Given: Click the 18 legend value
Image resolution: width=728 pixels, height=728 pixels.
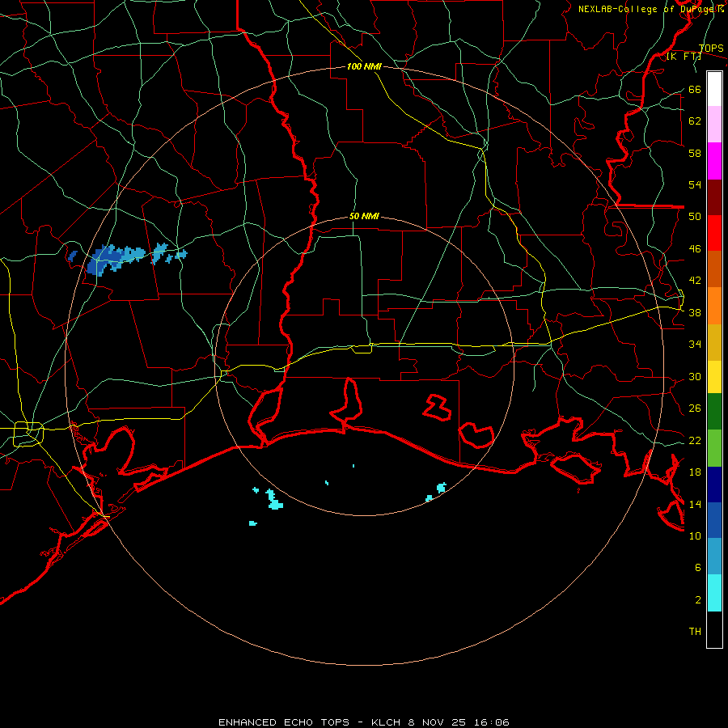Looking at the screenshot, I should pos(695,472).
